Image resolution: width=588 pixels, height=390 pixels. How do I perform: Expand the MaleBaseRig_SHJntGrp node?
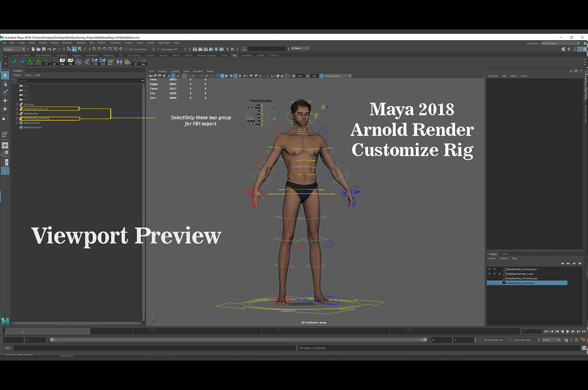(x=17, y=118)
